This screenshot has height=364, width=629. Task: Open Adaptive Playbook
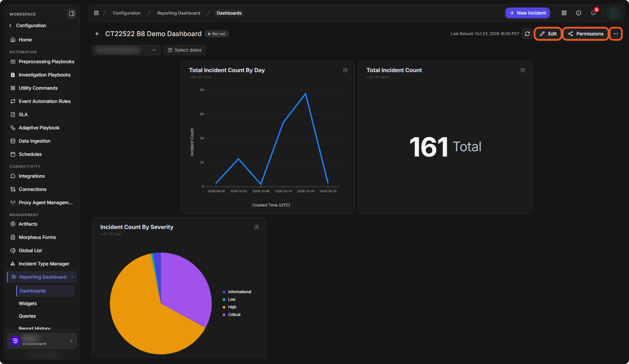[x=42, y=128]
